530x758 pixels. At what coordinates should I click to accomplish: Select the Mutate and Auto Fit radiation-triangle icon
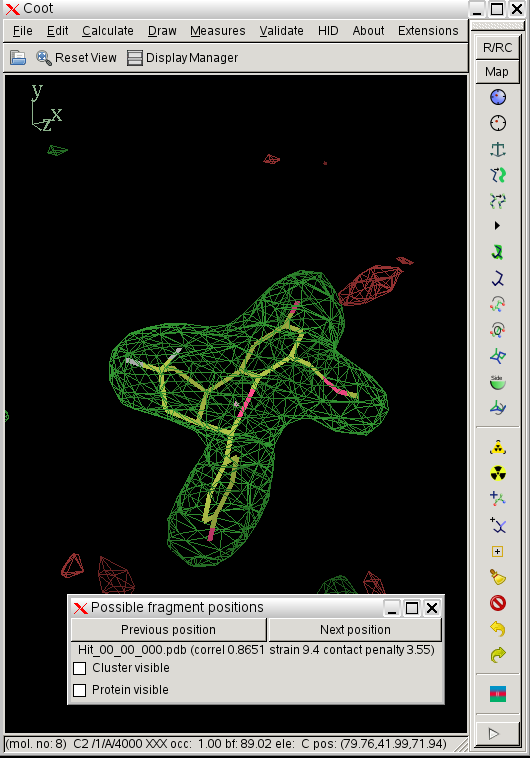[x=498, y=447]
